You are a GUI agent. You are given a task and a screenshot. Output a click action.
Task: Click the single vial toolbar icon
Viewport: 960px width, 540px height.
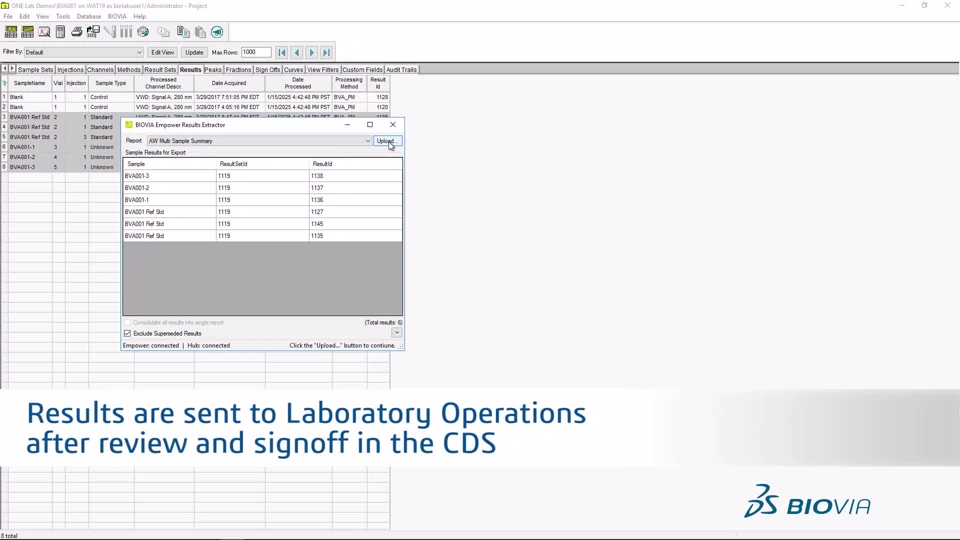coord(110,32)
